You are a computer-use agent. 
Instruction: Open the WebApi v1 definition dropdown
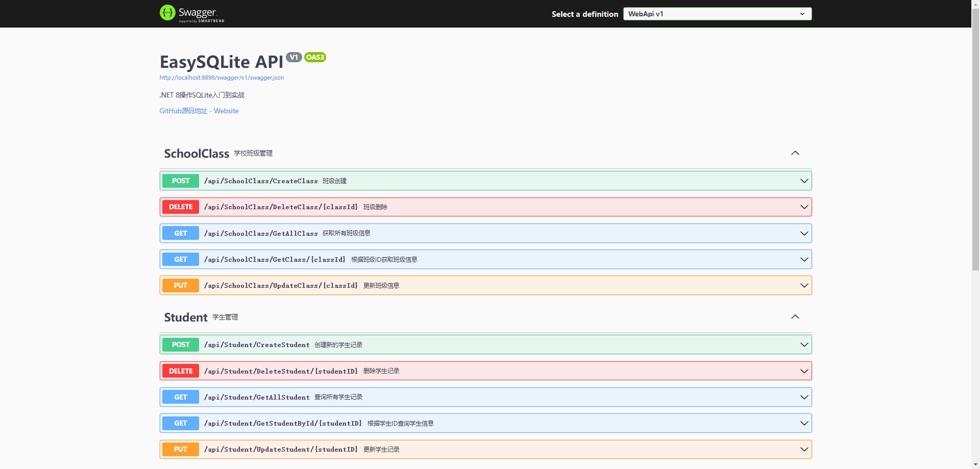[x=717, y=14]
